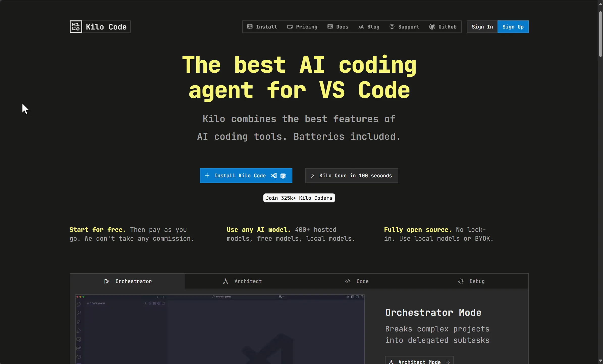
Task: Open the Code mode tab
Action: [x=357, y=281]
